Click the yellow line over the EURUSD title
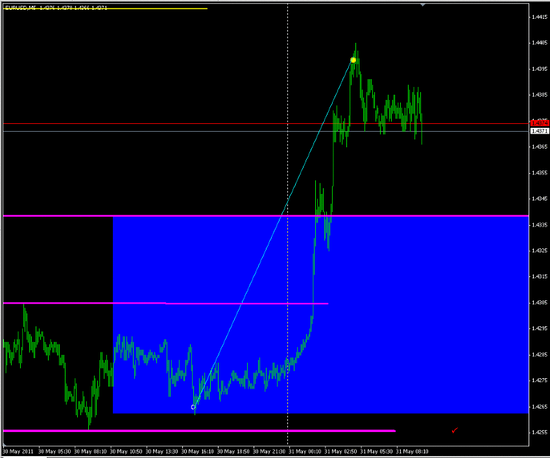 (105, 8)
